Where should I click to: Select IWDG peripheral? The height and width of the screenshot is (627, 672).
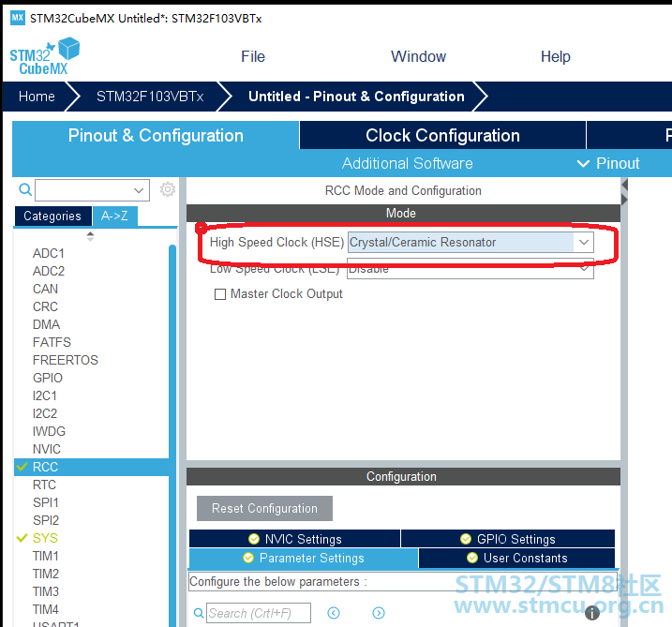pos(49,431)
